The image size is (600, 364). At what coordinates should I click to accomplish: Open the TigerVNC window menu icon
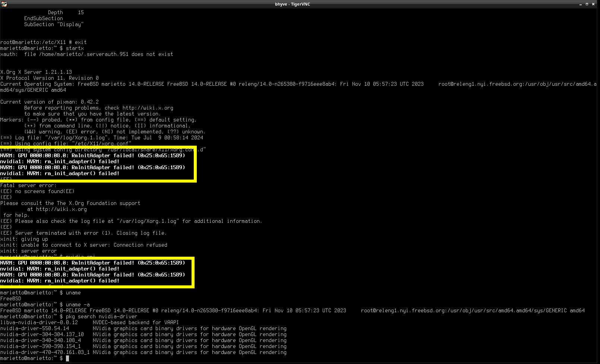(x=4, y=4)
